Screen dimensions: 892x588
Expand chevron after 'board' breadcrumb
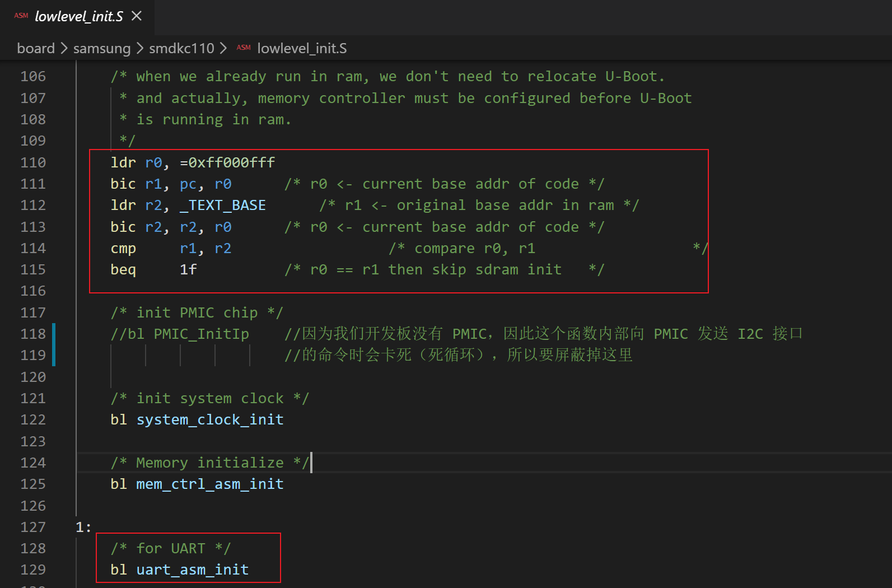pyautogui.click(x=64, y=49)
